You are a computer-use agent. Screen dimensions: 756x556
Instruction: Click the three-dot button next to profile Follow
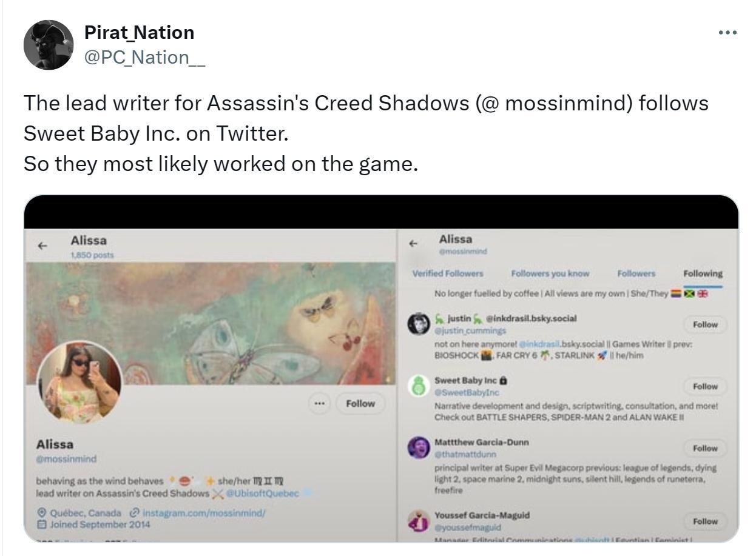(320, 404)
